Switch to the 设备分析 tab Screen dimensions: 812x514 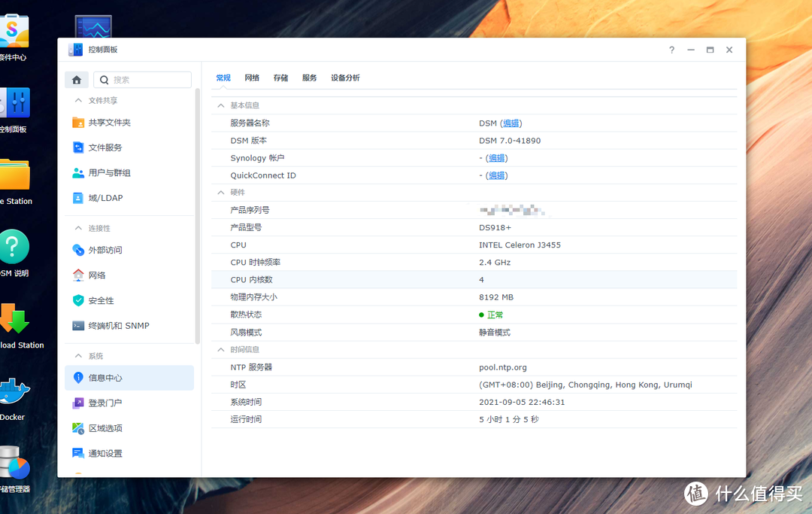click(345, 78)
